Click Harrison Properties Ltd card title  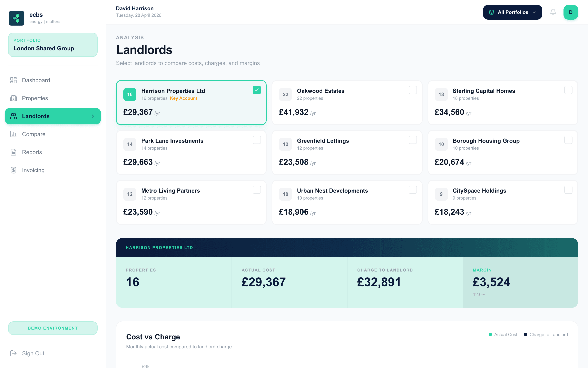click(173, 91)
